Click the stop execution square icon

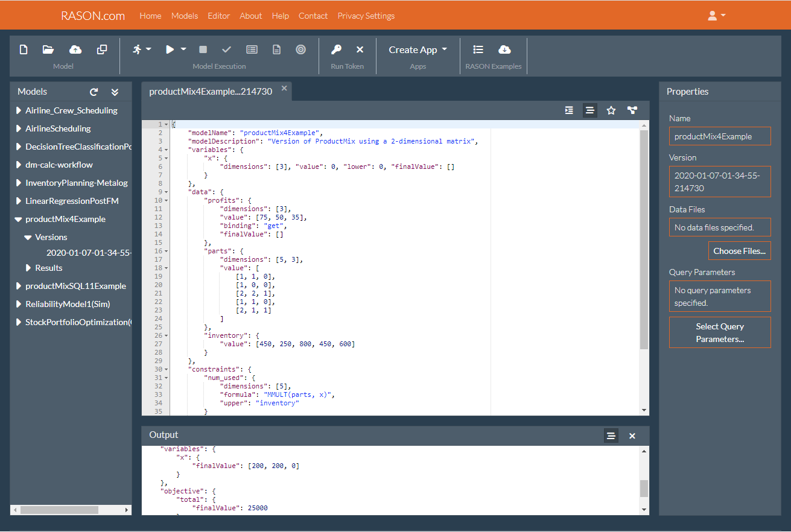pos(203,50)
